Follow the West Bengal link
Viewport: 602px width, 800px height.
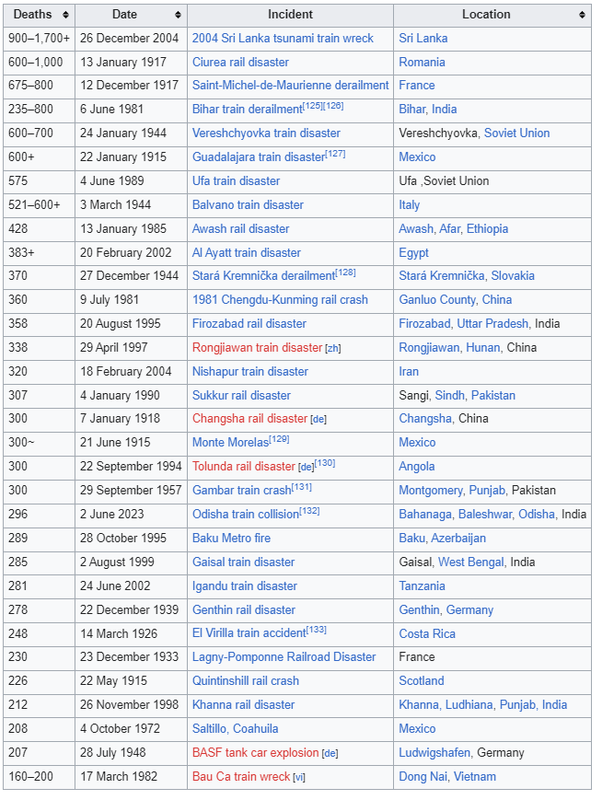coord(471,563)
